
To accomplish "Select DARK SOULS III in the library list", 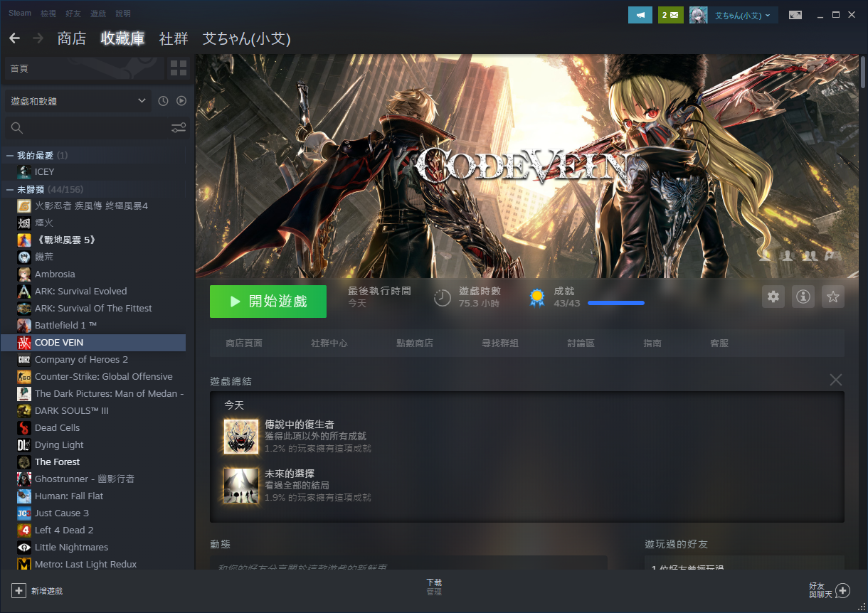I will [x=71, y=411].
